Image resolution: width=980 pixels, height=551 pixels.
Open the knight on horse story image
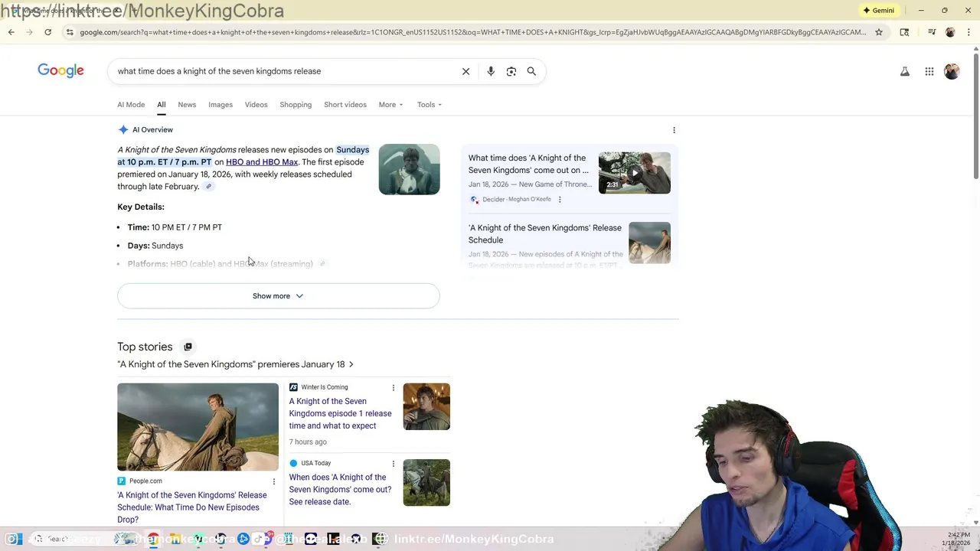pos(198,427)
